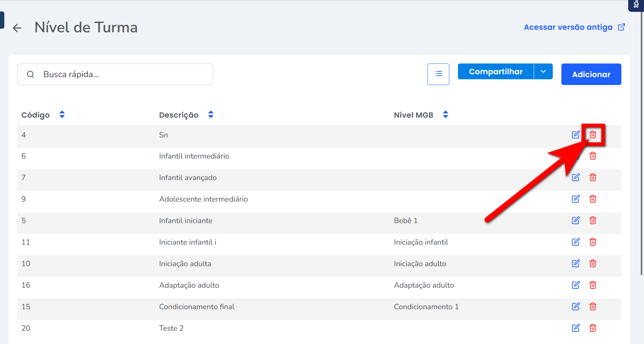Delete the Sn row with trash icon
The height and width of the screenshot is (344, 644).
593,135
